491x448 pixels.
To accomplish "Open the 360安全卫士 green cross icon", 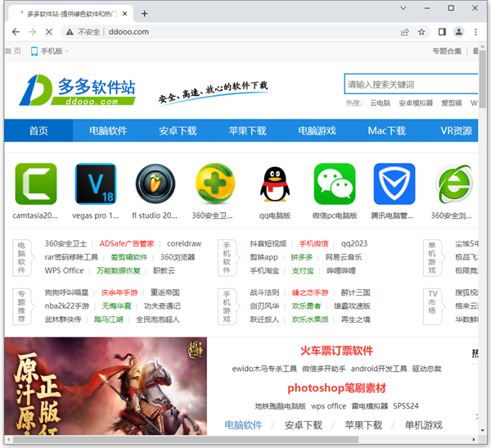I will 215,183.
